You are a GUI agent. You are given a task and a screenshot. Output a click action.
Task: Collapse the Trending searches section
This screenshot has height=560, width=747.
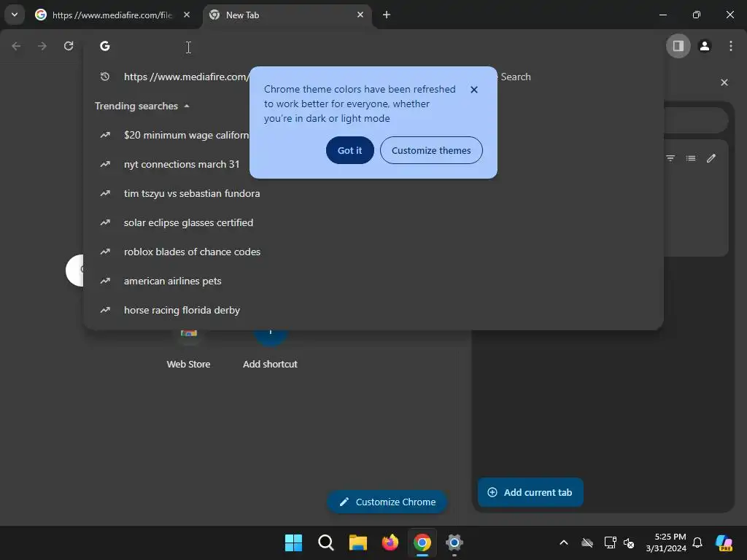142,106
